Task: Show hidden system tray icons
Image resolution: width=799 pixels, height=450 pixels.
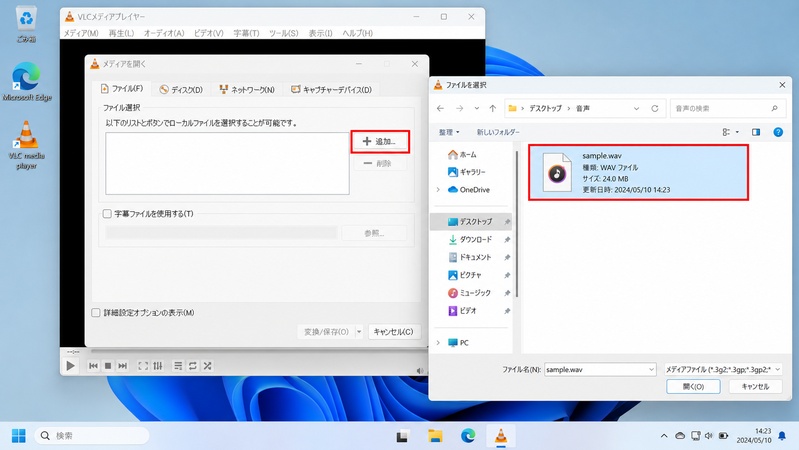Action: click(664, 436)
